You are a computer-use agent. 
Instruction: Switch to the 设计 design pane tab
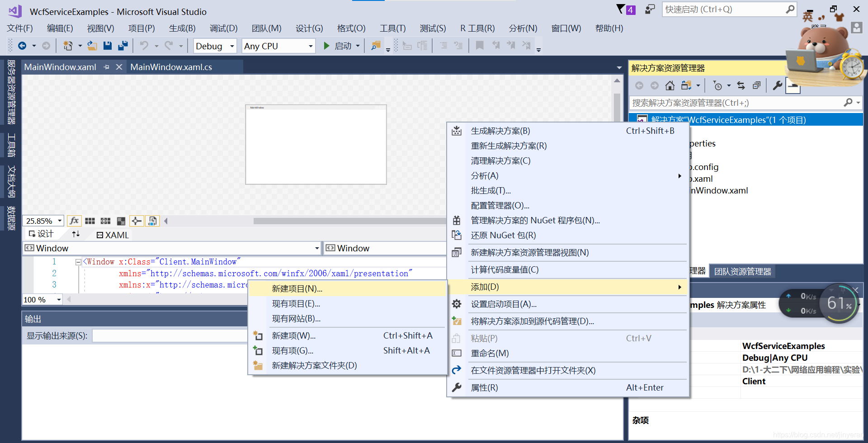coord(41,234)
